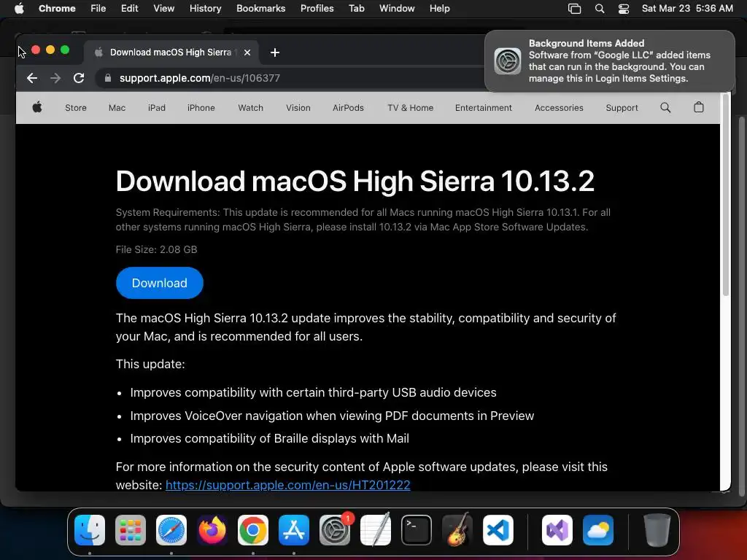Click the Apple logo in site navigation

[x=37, y=108]
